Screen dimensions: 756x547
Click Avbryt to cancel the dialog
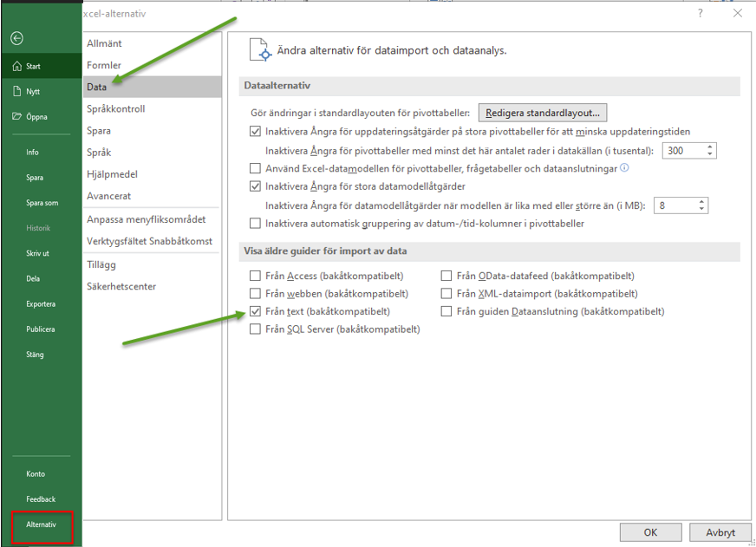coord(720,533)
